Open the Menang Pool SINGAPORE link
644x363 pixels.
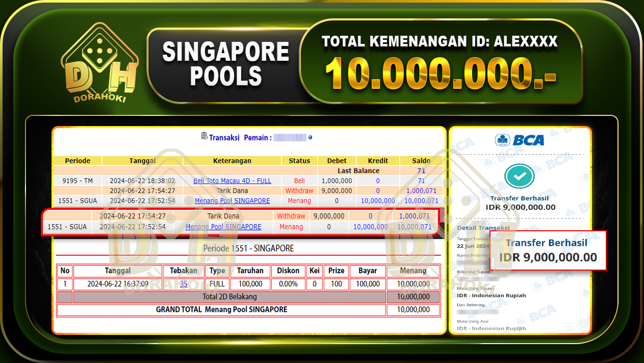point(232,201)
